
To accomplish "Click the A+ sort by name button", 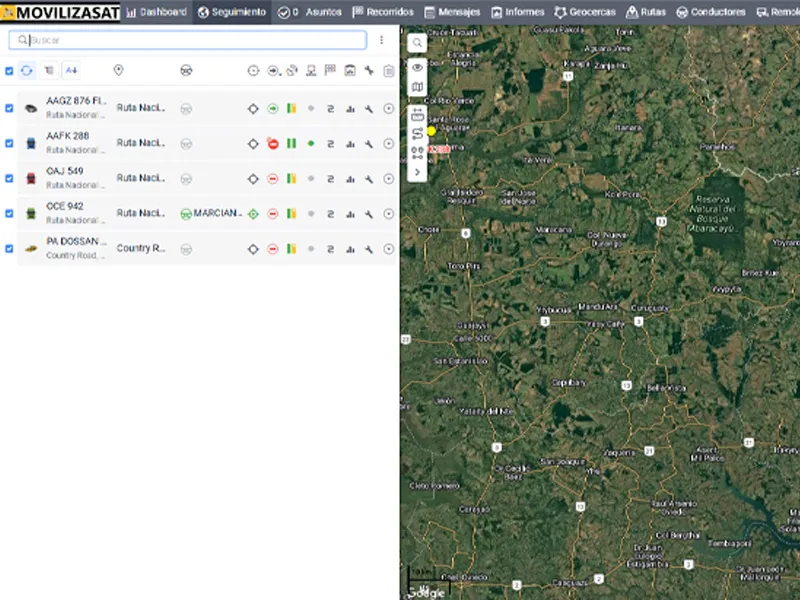I will (71, 70).
